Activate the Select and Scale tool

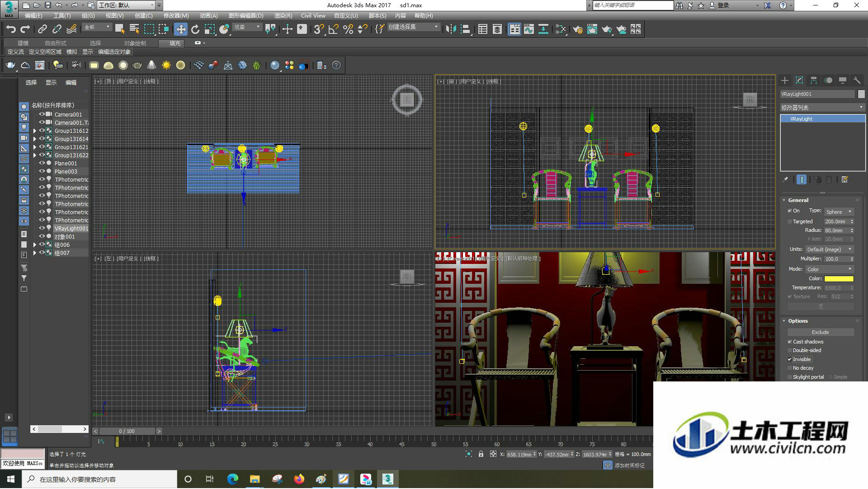pyautogui.click(x=209, y=29)
